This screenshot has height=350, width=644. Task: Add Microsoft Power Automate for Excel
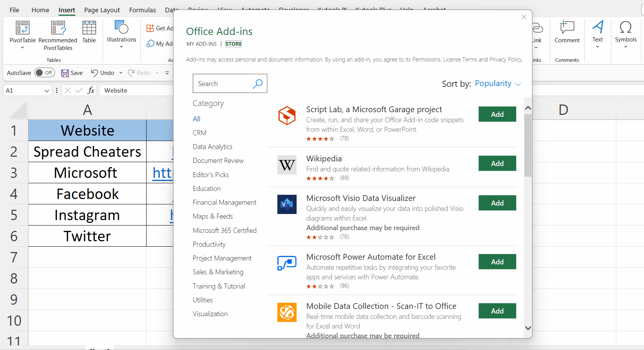tap(497, 262)
